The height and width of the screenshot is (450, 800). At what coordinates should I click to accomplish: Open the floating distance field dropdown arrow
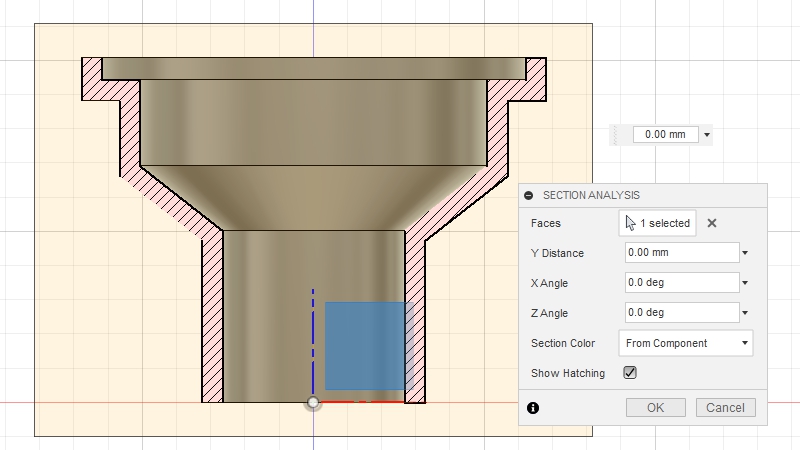tap(707, 135)
